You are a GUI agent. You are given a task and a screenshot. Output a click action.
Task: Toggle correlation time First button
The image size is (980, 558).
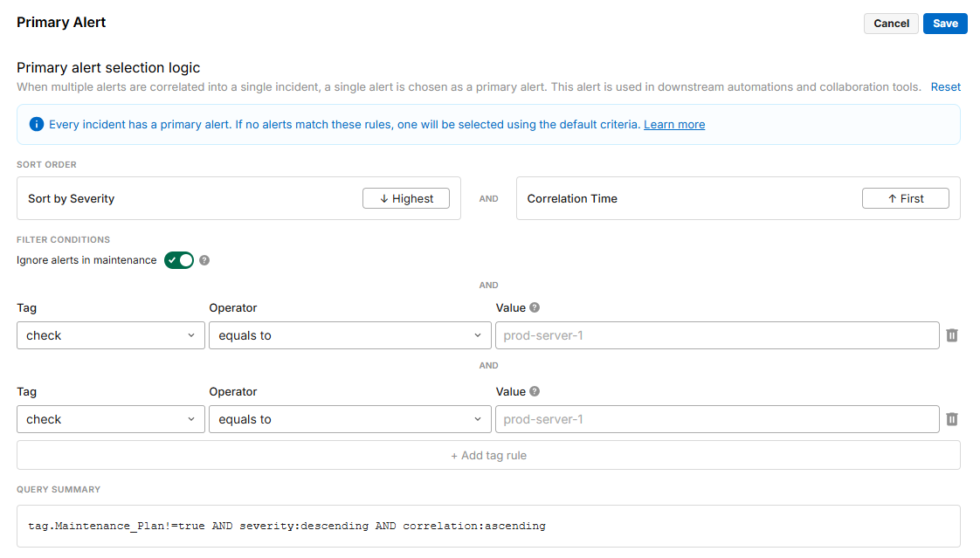[x=906, y=198]
